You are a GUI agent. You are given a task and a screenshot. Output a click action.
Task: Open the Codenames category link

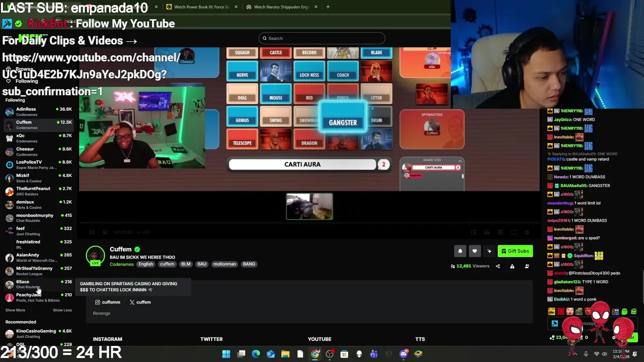click(x=122, y=264)
